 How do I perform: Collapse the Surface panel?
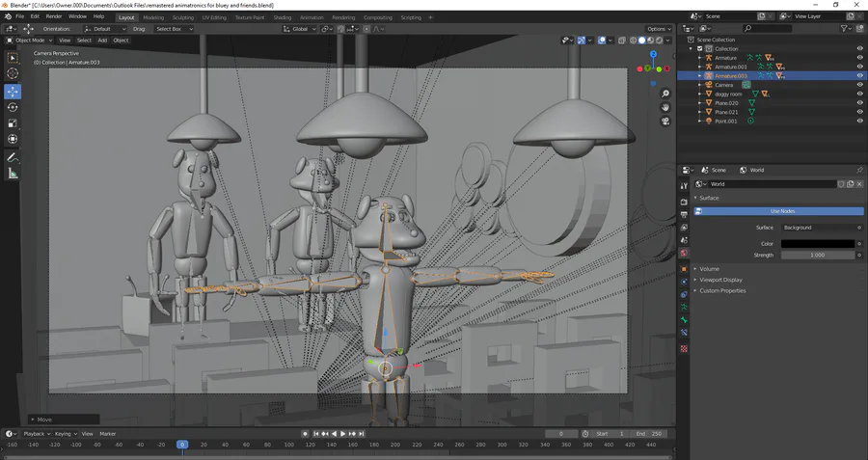[x=709, y=198]
